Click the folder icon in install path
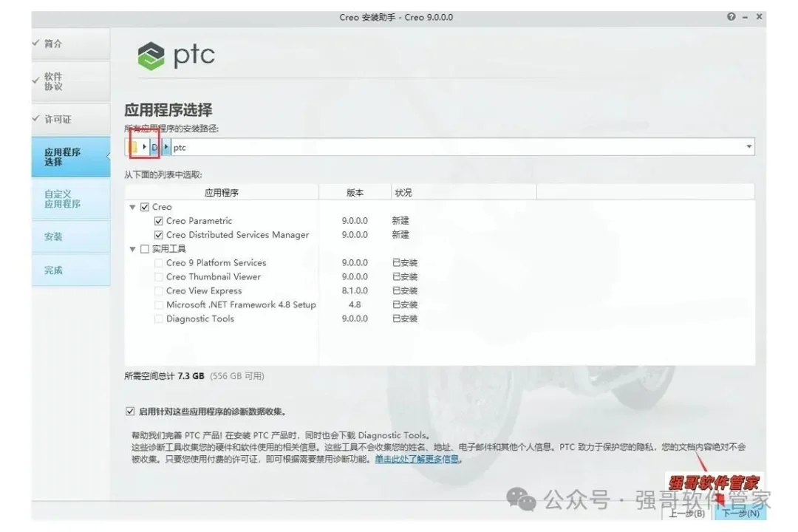Viewport: 798px width, 532px height. tap(133, 147)
